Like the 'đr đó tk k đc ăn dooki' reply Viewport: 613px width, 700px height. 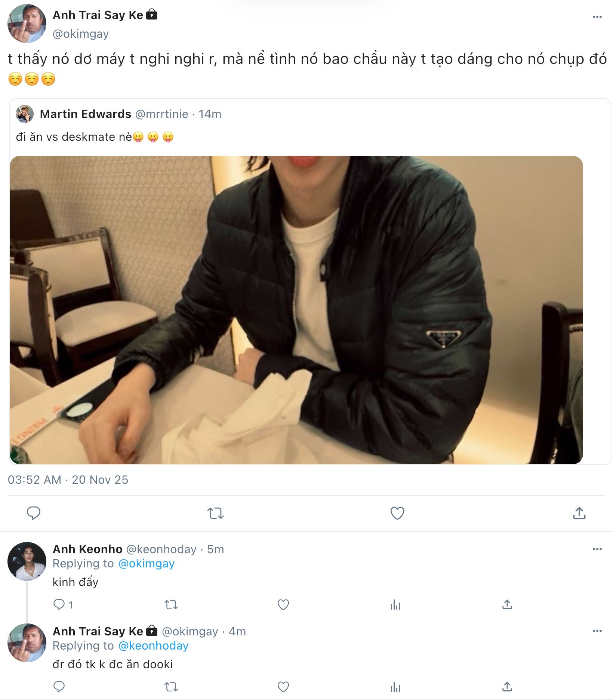[283, 687]
